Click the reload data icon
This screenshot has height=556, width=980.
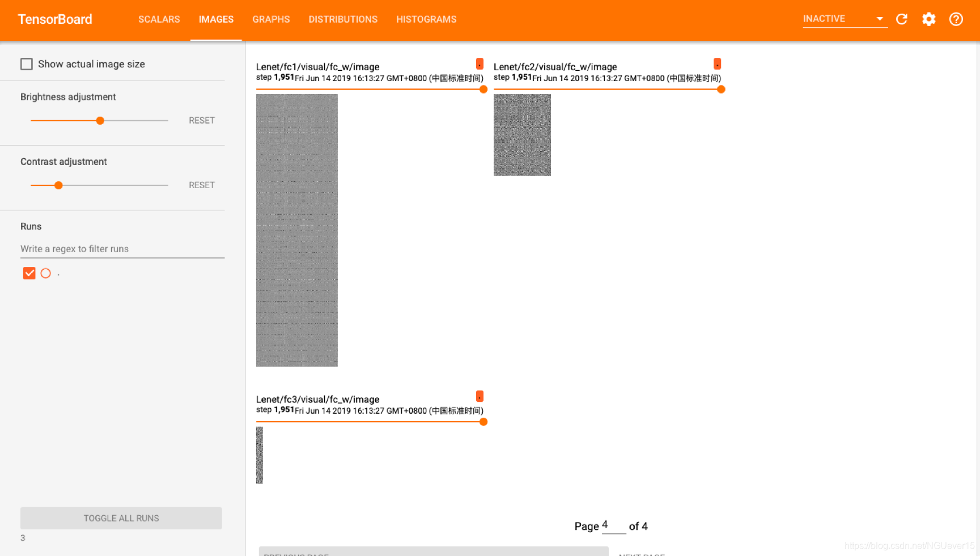[x=902, y=19]
